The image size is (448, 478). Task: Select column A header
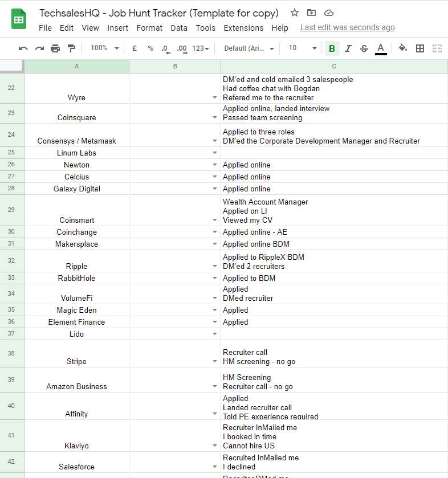point(76,66)
